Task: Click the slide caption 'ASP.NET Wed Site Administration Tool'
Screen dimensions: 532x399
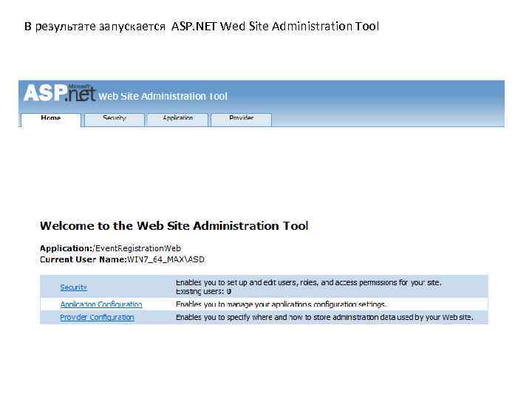Action: 275,26
